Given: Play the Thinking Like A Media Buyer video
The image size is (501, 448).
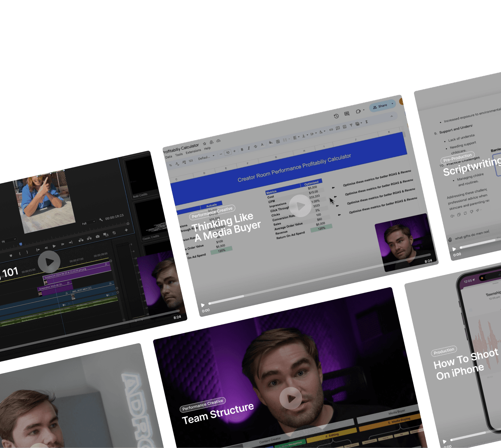Looking at the screenshot, I should tap(300, 206).
